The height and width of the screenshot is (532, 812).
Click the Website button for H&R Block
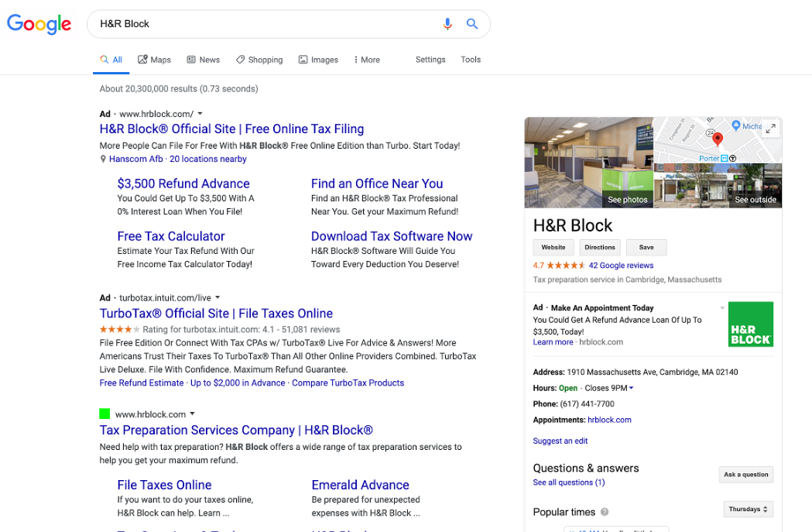pos(553,248)
